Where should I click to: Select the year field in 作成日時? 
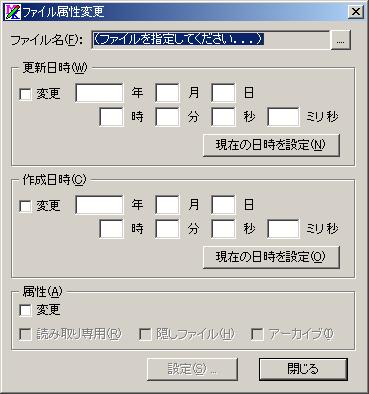pyautogui.click(x=99, y=205)
